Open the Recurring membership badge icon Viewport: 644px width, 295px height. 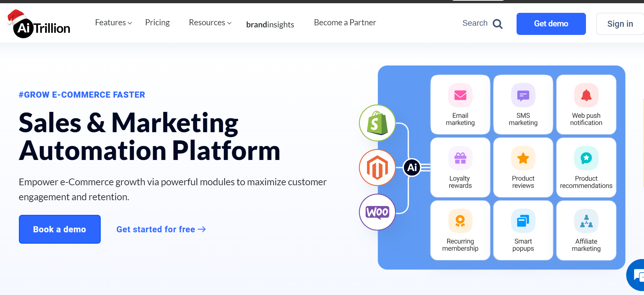tap(460, 221)
